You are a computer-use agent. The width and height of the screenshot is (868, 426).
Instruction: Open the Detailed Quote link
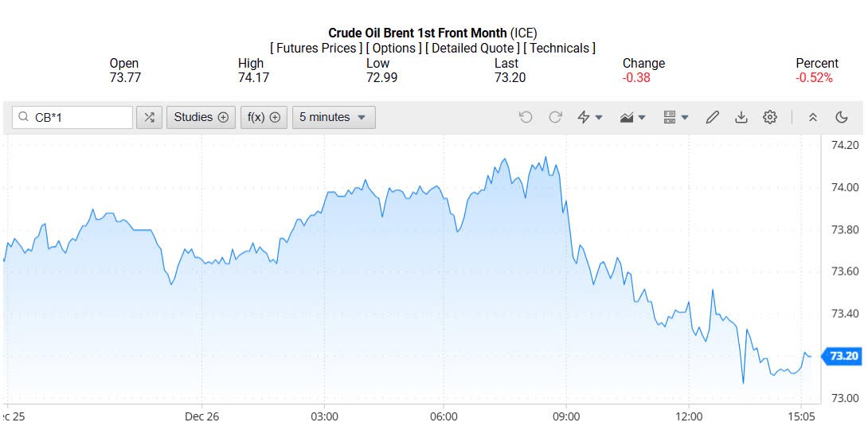pos(473,48)
